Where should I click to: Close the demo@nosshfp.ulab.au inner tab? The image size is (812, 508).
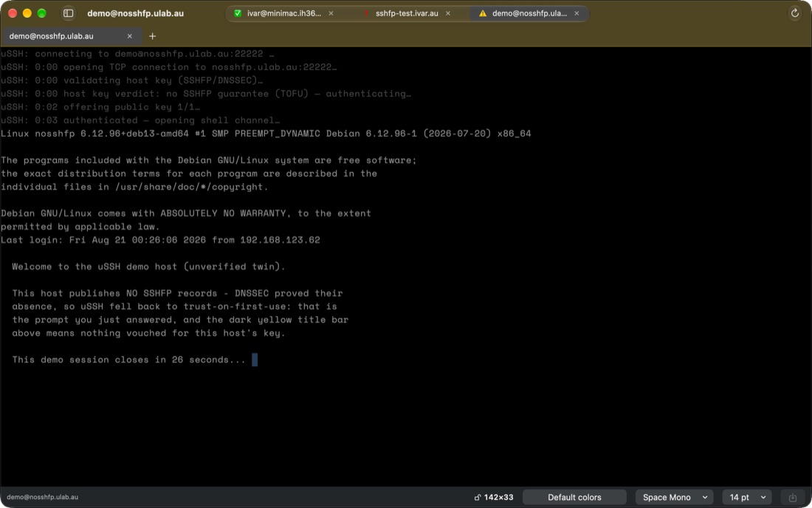tap(129, 36)
